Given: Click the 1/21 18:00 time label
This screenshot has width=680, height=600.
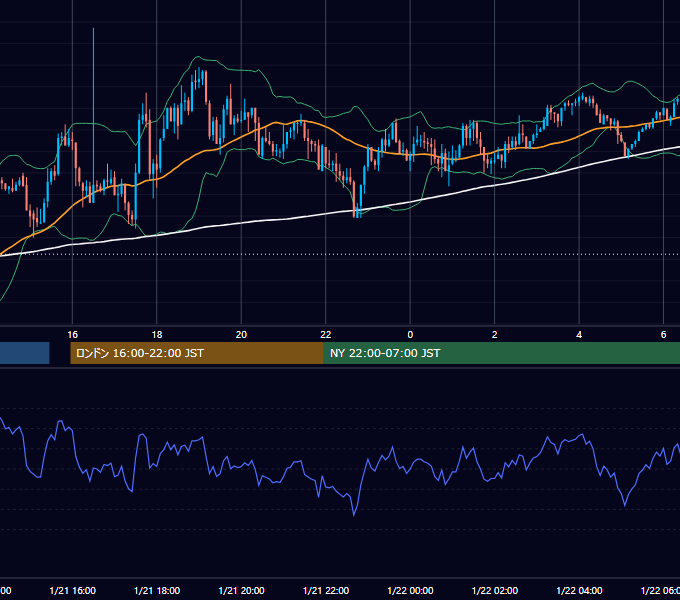Looking at the screenshot, I should (157, 590).
